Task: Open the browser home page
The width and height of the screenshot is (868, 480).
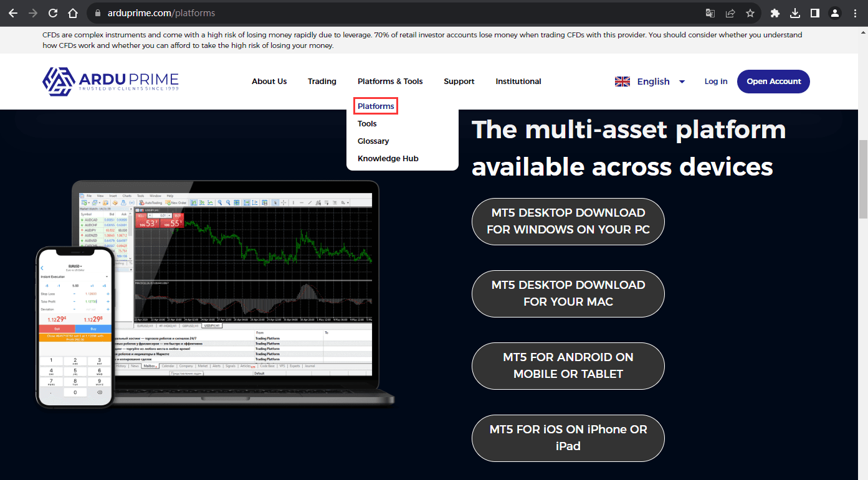Action: click(x=74, y=12)
